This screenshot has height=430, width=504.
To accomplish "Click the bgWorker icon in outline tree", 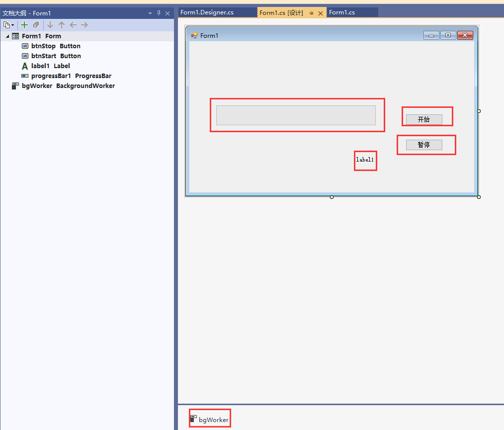I will 15,86.
